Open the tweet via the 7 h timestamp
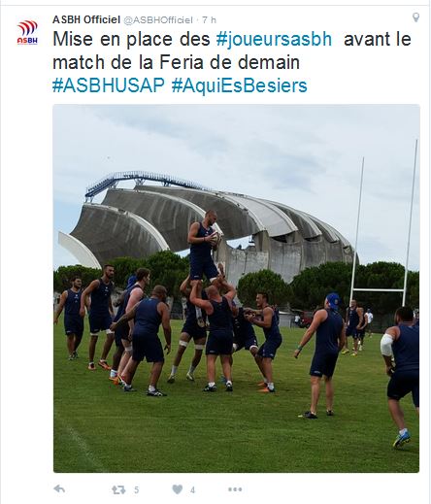The width and height of the screenshot is (431, 504). pyautogui.click(x=209, y=20)
